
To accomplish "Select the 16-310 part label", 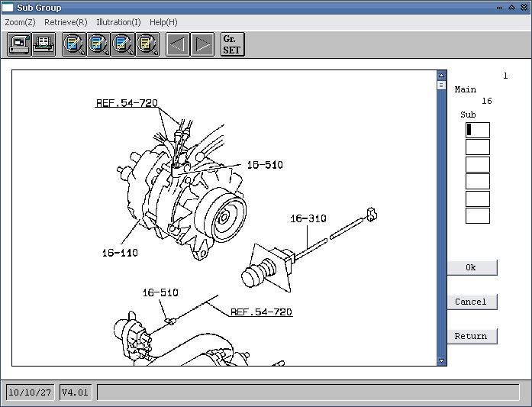I will 308,218.
